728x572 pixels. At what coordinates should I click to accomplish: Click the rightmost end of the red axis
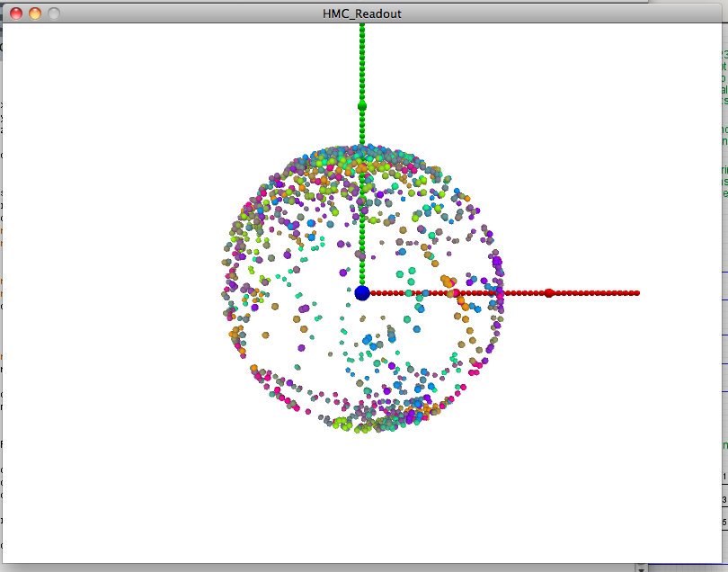636,293
